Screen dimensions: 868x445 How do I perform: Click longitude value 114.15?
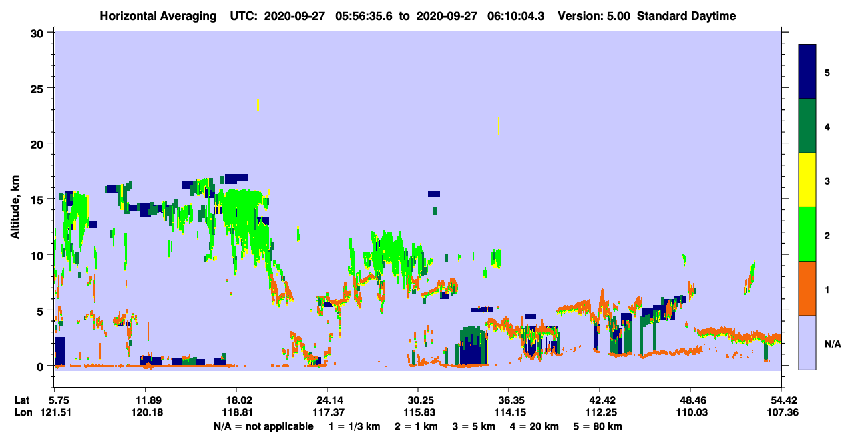[x=509, y=412]
